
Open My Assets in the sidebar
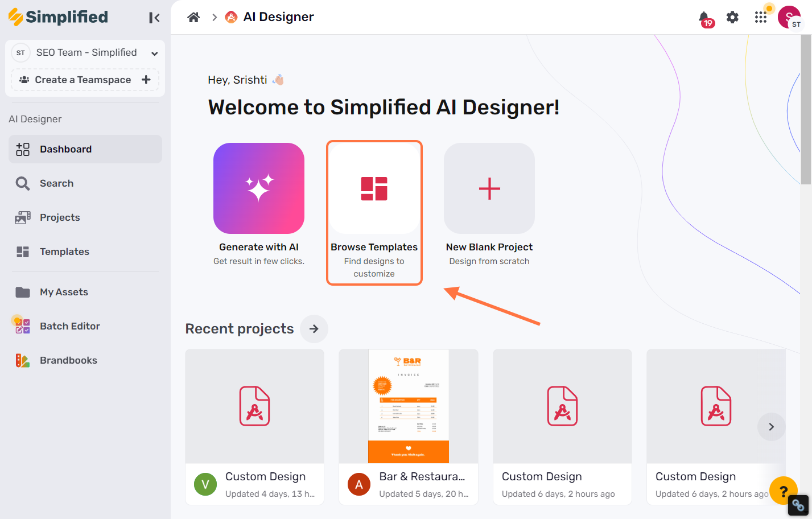pos(85,292)
